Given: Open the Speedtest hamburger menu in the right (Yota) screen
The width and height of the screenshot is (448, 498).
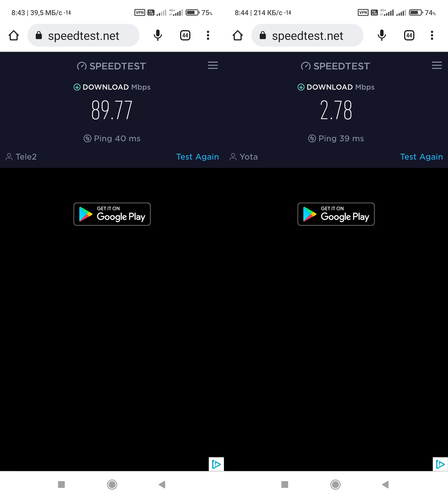Looking at the screenshot, I should click(437, 65).
